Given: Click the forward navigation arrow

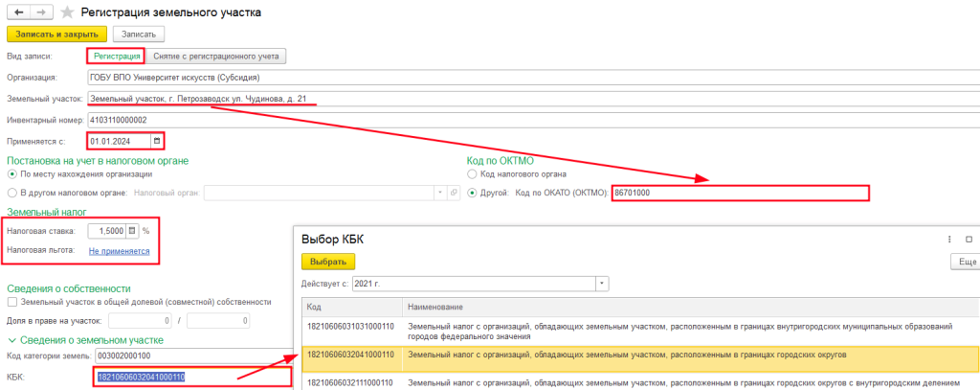Looking at the screenshot, I should [41, 12].
